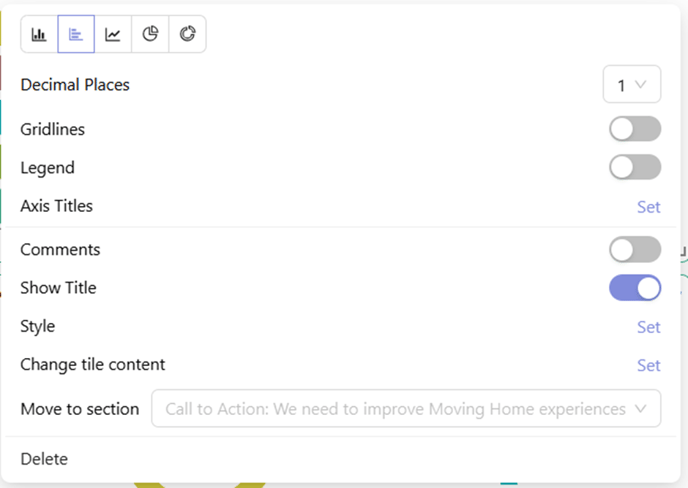688x488 pixels.
Task: Switch to the line chart icon
Action: 113,34
